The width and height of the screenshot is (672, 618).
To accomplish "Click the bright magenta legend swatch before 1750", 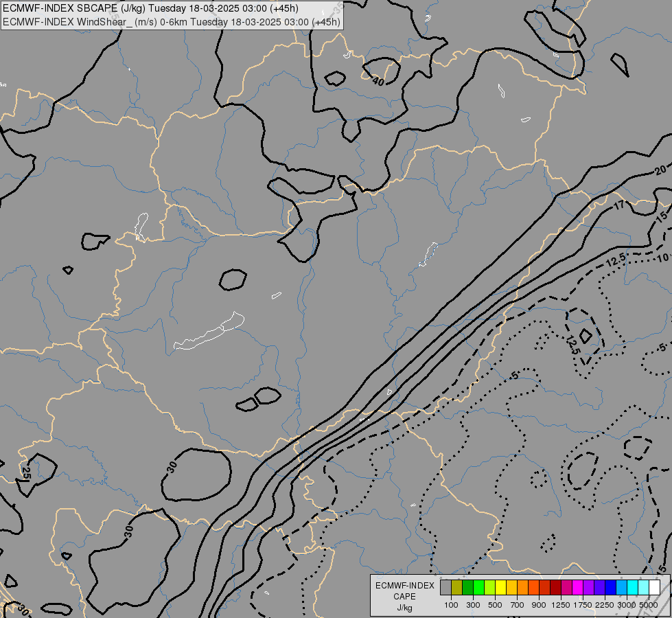I will tap(577, 587).
